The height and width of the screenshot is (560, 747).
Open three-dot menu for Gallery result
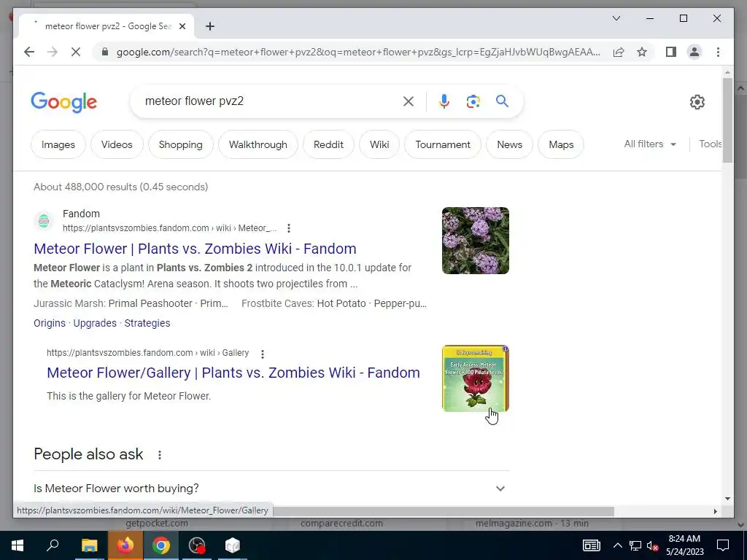263,354
